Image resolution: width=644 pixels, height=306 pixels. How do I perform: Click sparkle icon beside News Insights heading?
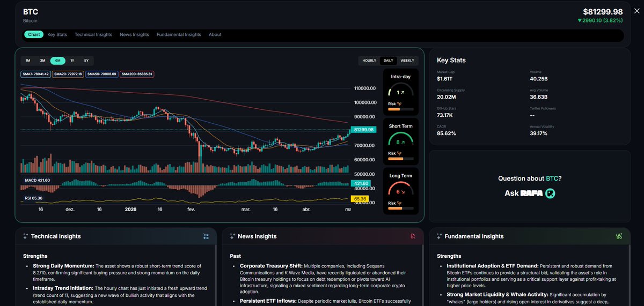(x=232, y=236)
